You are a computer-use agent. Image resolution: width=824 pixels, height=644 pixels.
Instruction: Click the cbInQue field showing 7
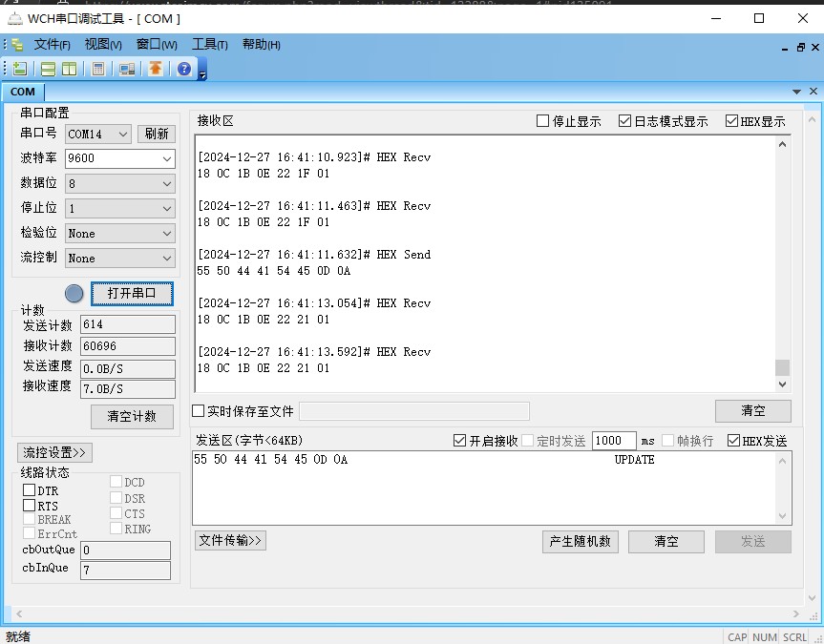point(126,571)
